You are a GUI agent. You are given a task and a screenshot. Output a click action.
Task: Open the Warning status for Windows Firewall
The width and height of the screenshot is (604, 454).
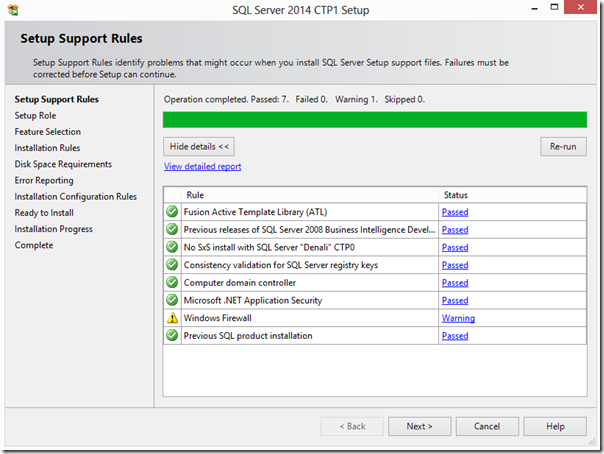pyautogui.click(x=458, y=318)
